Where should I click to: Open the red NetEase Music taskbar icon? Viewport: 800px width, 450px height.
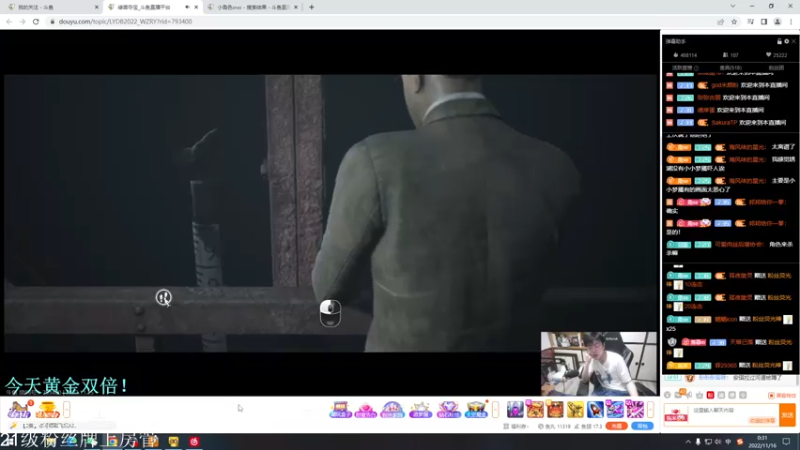coord(193,442)
